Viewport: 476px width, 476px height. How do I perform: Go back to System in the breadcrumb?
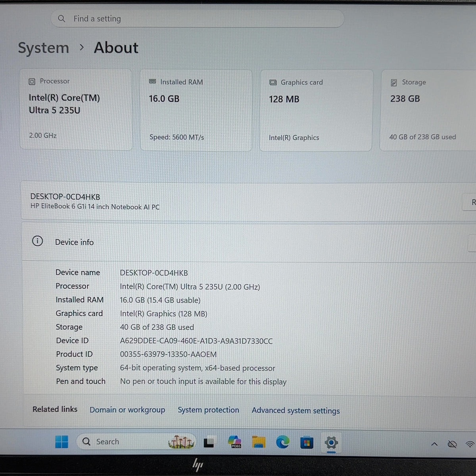(x=44, y=48)
